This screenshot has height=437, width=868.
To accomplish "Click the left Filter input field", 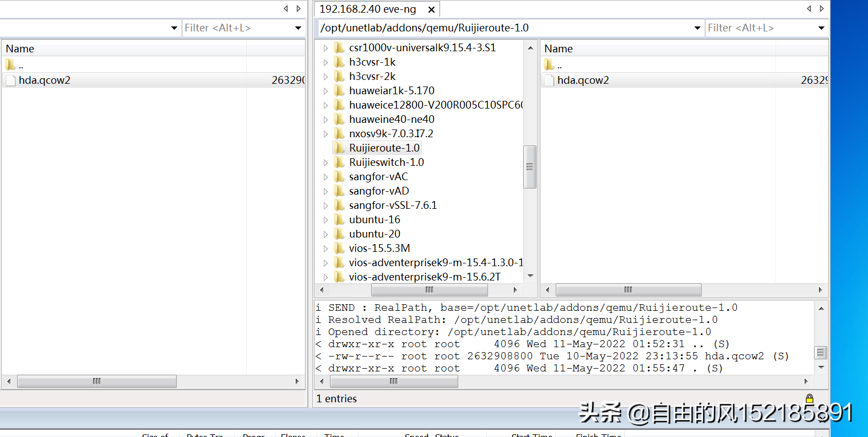I will coord(237,28).
